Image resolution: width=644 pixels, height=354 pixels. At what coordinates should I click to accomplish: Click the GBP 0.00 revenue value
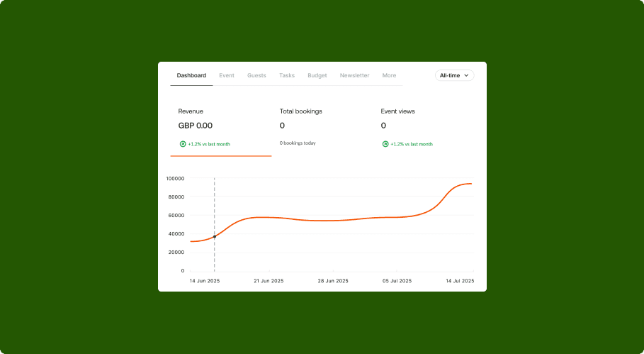pos(196,126)
